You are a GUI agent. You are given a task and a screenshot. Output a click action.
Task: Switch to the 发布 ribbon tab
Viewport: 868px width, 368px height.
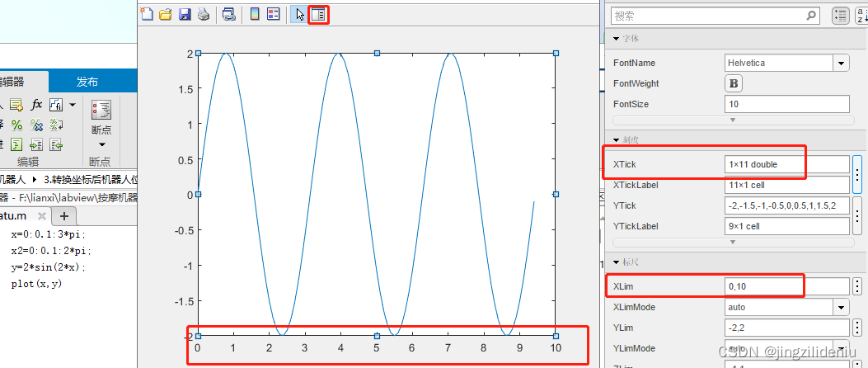[87, 82]
